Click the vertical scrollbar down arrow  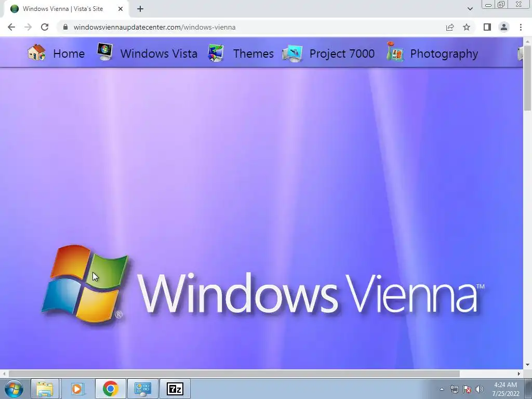tap(527, 365)
